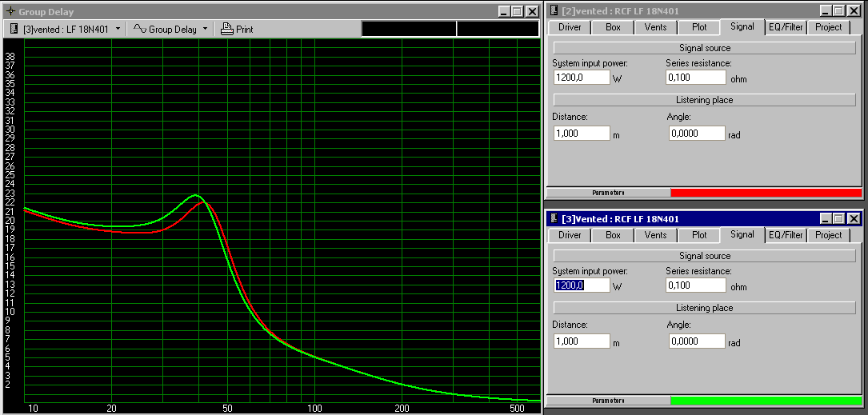Open the Project tab in [2]vented window

click(x=828, y=27)
